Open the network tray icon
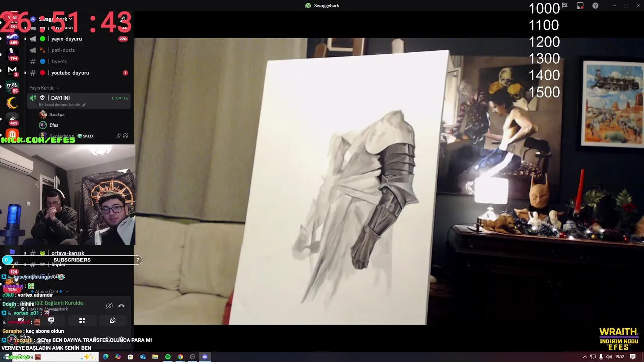 coord(593,357)
